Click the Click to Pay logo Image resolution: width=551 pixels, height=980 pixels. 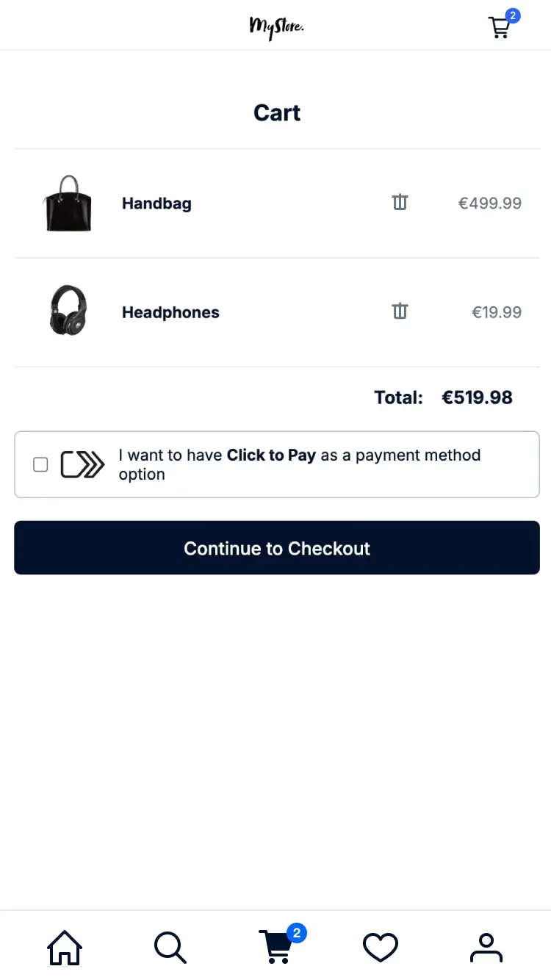click(82, 464)
